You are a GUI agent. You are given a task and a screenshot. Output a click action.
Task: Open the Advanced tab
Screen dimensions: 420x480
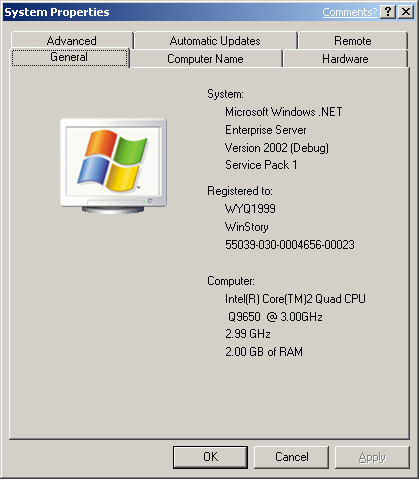click(x=72, y=40)
